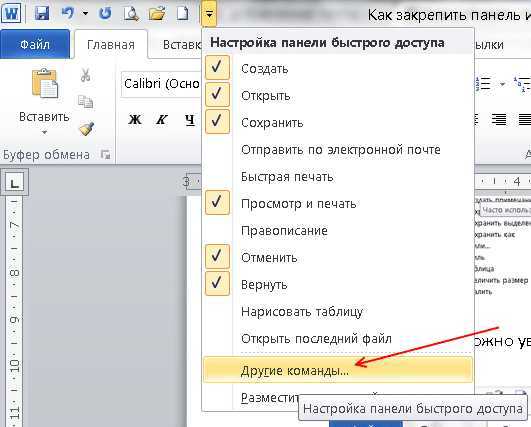The height and width of the screenshot is (427, 531).
Task: Open the Calibri font name combo box
Action: coord(161,84)
